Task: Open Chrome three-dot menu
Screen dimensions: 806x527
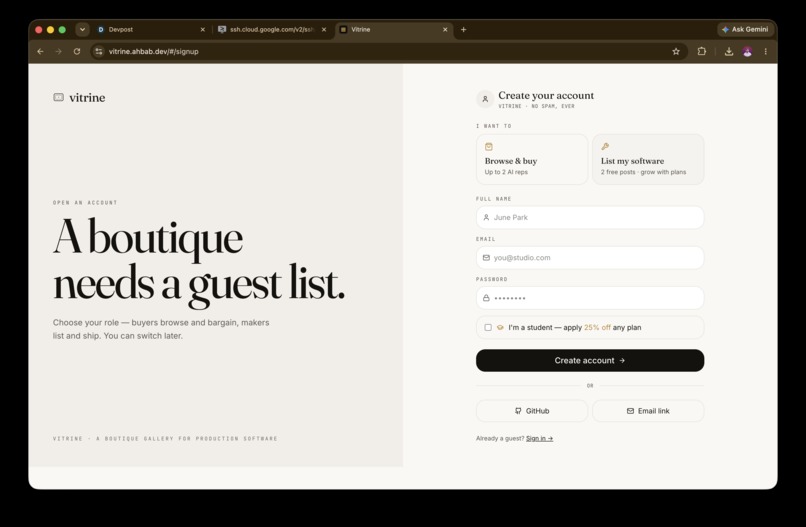Action: (765, 51)
